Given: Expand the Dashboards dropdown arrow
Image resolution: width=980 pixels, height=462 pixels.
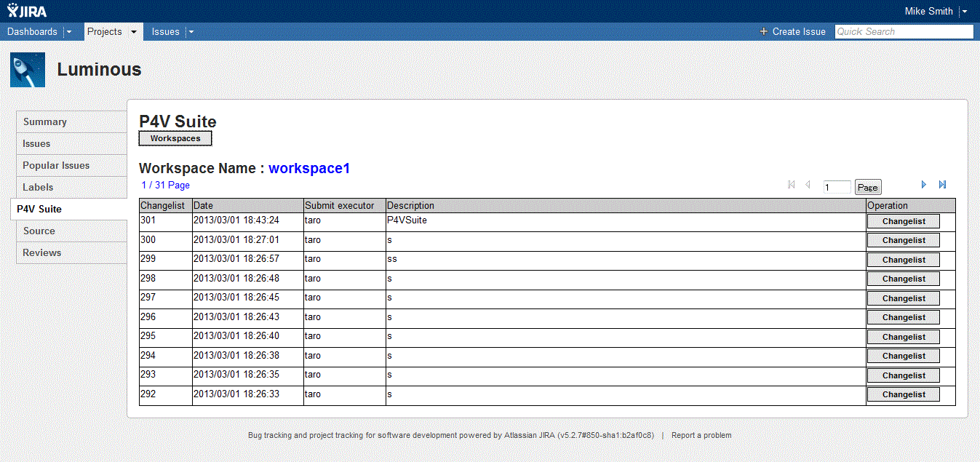Looking at the screenshot, I should [69, 32].
